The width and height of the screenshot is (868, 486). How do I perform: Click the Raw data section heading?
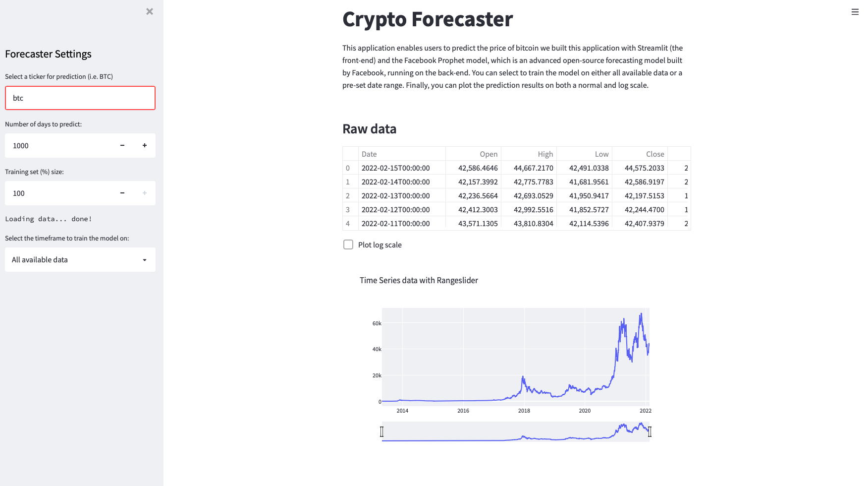tap(369, 129)
